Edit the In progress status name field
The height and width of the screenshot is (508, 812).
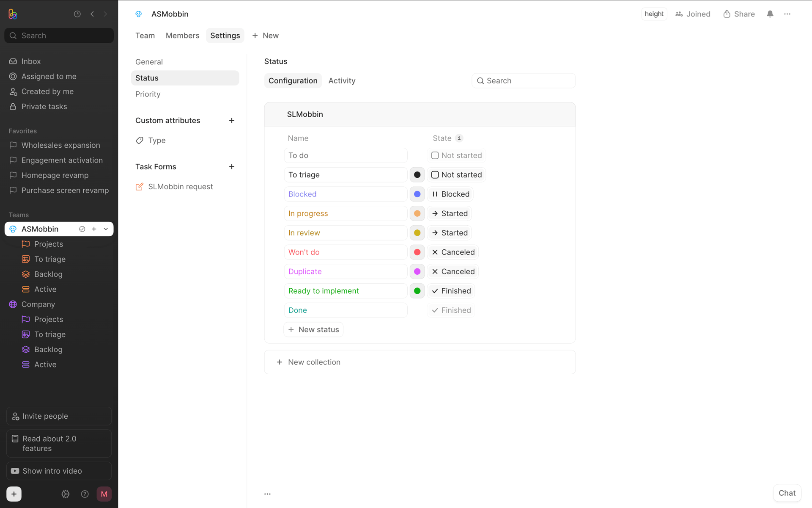click(346, 214)
